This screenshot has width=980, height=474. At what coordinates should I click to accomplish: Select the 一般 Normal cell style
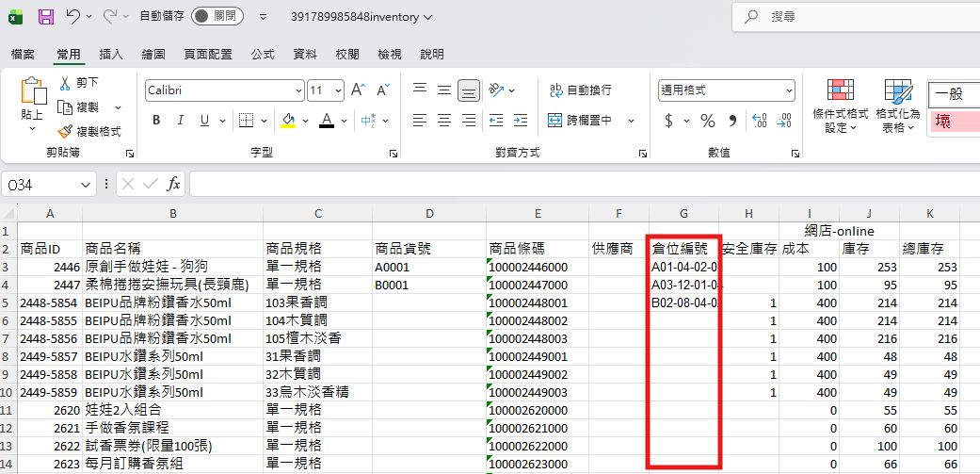tap(954, 95)
